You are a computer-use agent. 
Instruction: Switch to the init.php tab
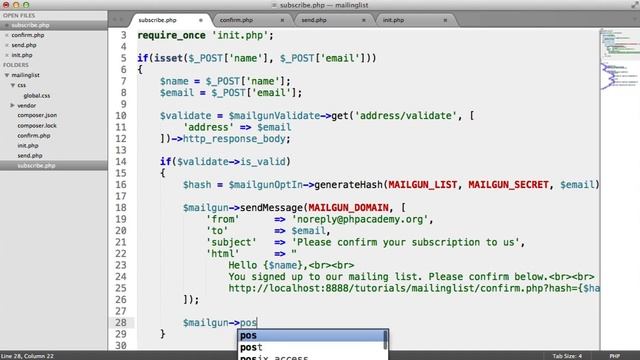tap(416, 20)
